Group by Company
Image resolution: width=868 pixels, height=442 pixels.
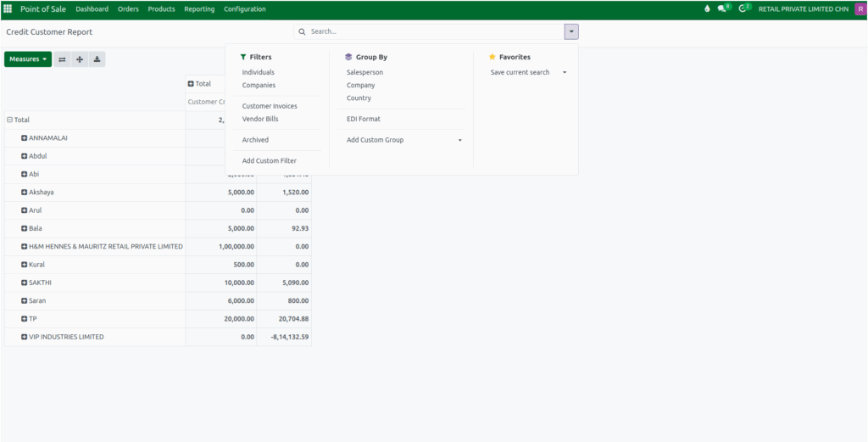click(x=361, y=86)
